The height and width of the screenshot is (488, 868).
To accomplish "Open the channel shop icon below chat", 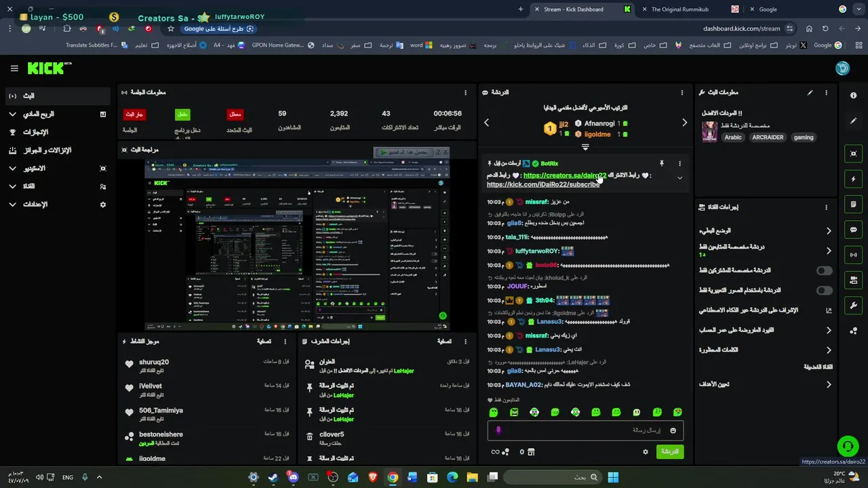I will click(531, 451).
